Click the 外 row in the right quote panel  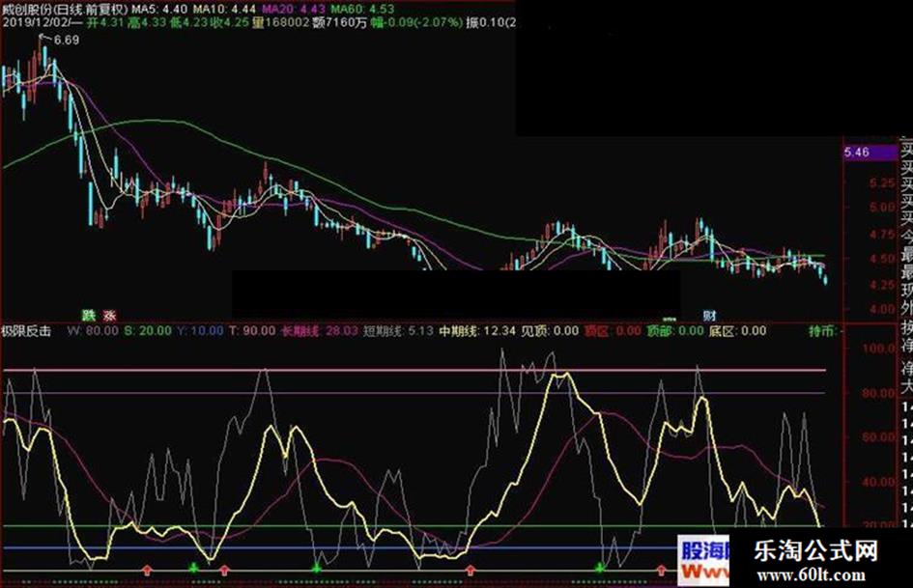907,307
